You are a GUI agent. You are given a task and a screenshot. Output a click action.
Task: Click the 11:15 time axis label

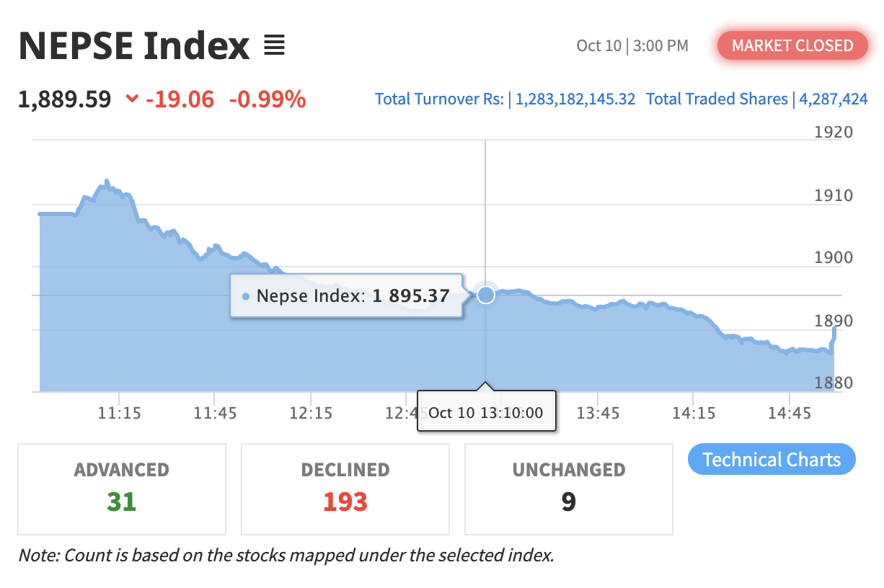(x=120, y=413)
